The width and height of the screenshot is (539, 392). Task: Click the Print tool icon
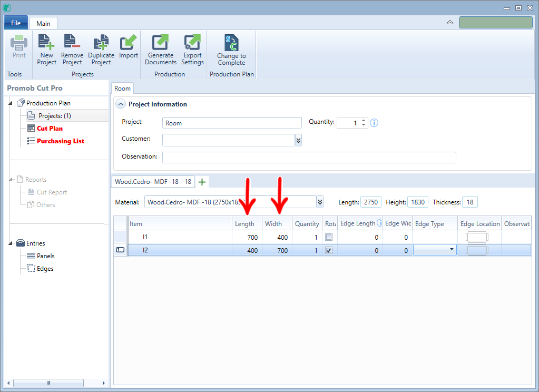click(x=19, y=43)
